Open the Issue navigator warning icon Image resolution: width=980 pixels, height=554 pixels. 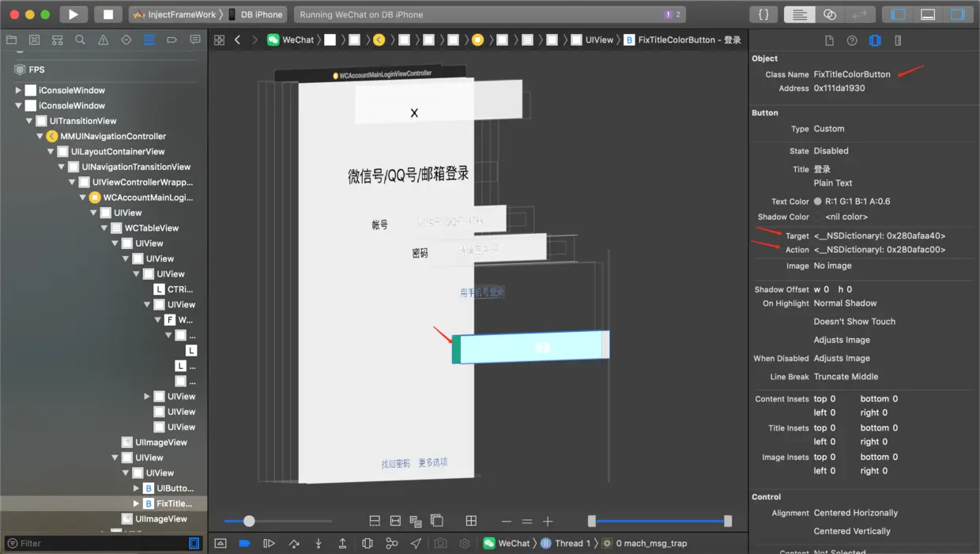tap(103, 40)
